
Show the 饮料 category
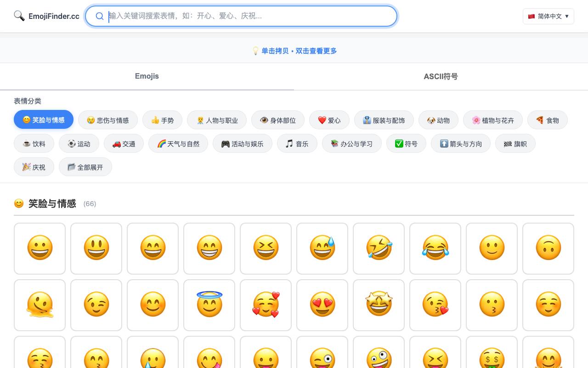(34, 144)
